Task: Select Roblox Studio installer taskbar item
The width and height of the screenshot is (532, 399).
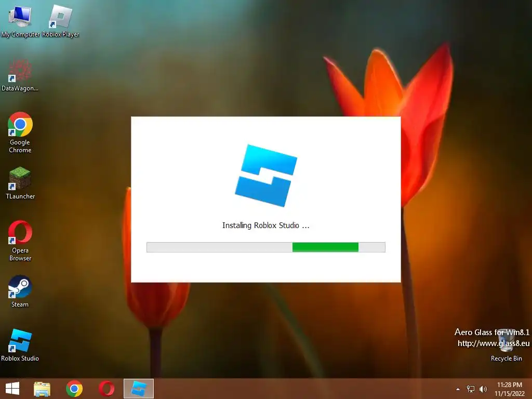Action: 139,389
